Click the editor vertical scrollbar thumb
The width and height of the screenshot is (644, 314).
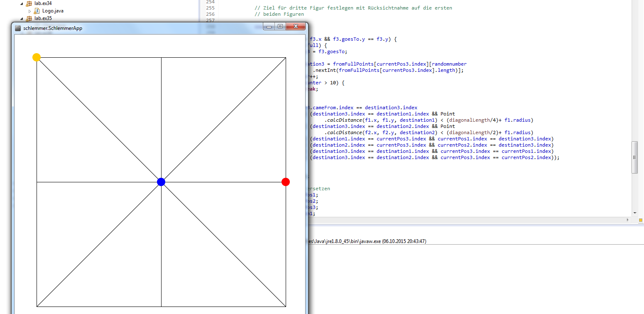click(634, 157)
